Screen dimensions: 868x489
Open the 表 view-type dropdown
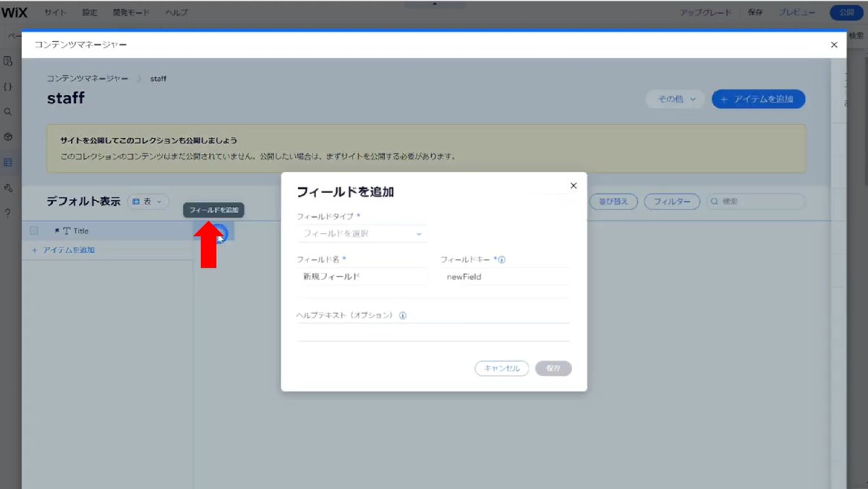click(x=148, y=202)
